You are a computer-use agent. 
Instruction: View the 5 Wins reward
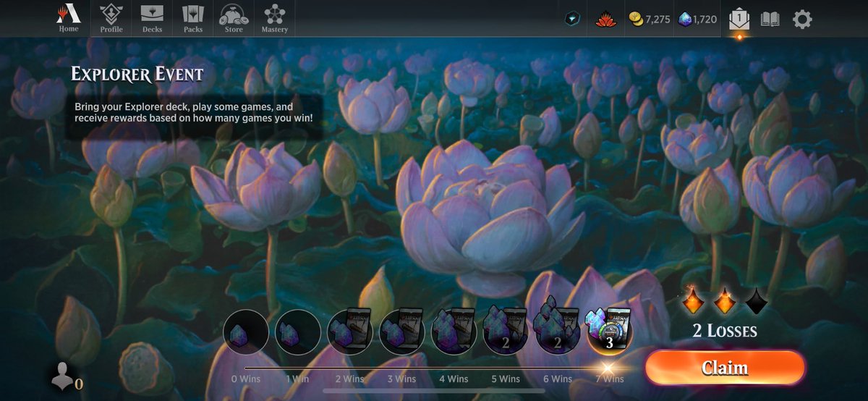[x=506, y=332]
